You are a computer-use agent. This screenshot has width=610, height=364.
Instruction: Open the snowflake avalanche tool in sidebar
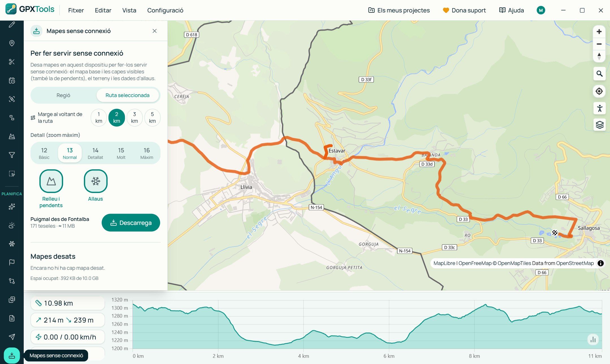pos(12,244)
